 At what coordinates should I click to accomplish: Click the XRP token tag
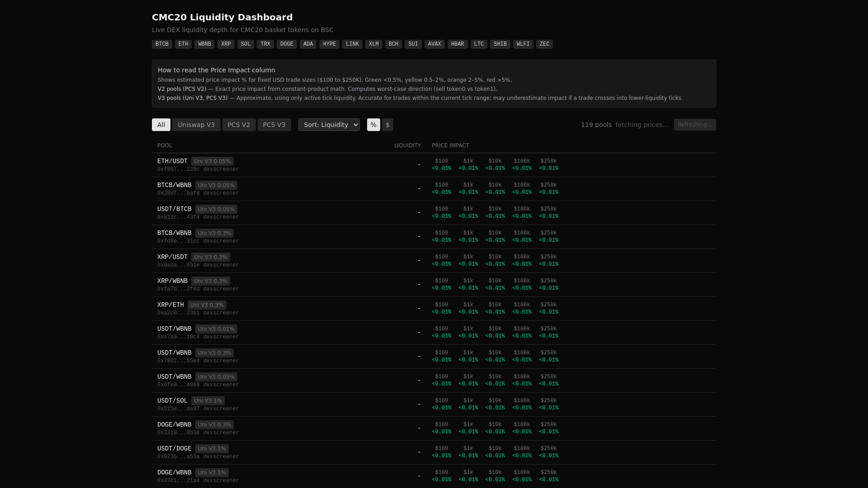[x=226, y=44]
